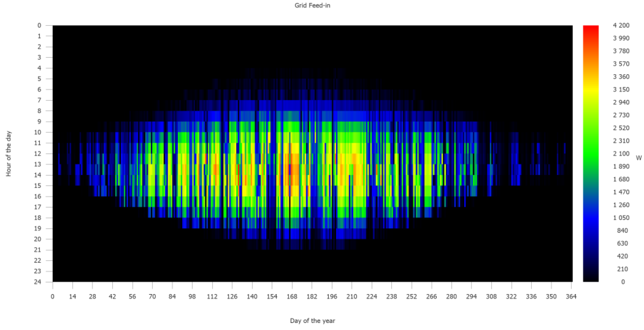Click the 168 tick on the day axis
The height and width of the screenshot is (330, 644).
pyautogui.click(x=292, y=296)
